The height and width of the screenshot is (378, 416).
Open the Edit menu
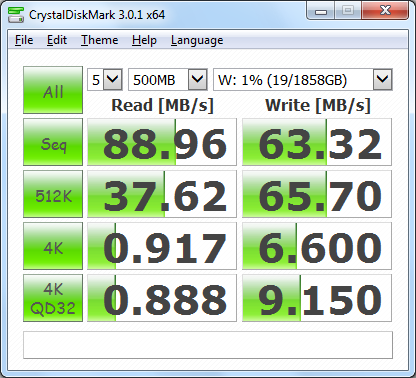click(x=57, y=40)
